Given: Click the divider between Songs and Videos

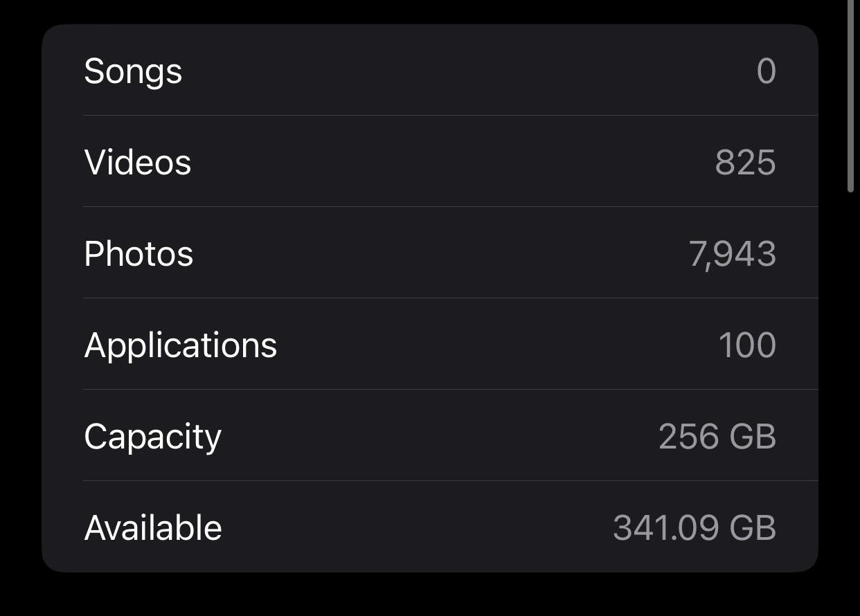Looking at the screenshot, I should (x=451, y=116).
